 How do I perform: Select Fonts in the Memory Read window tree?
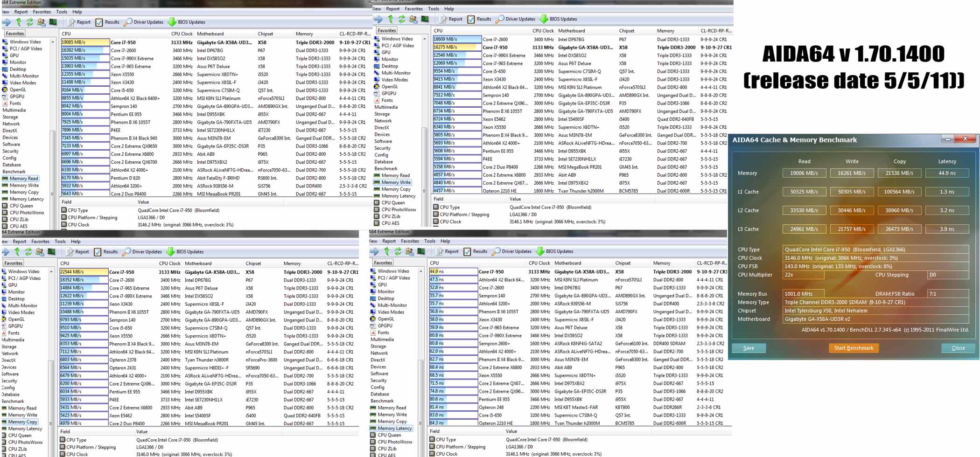[15, 104]
